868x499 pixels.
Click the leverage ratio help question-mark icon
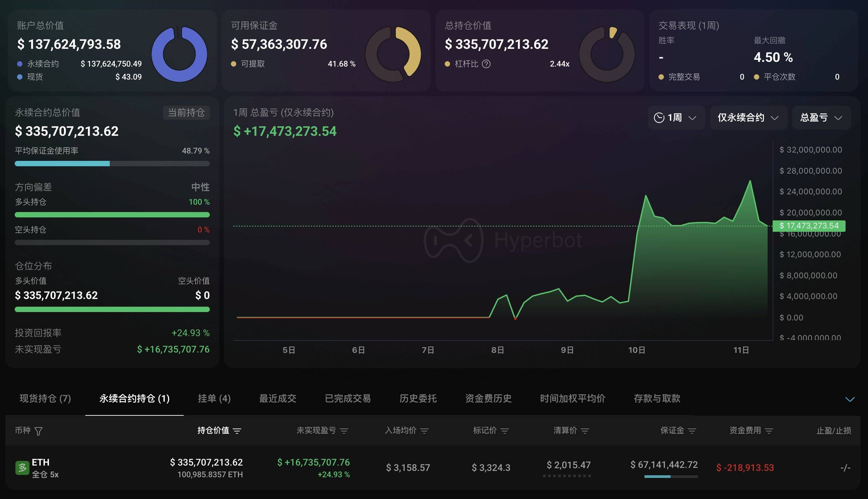486,64
